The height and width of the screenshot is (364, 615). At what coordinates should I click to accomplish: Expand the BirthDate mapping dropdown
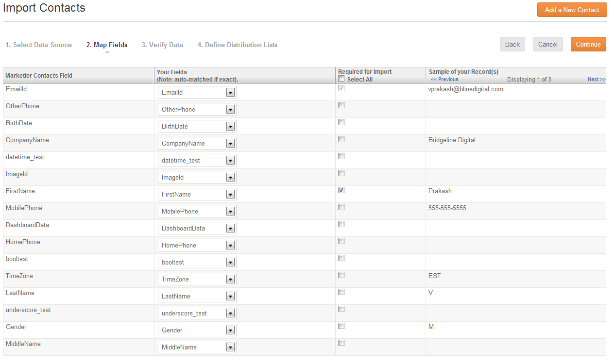coord(197,126)
